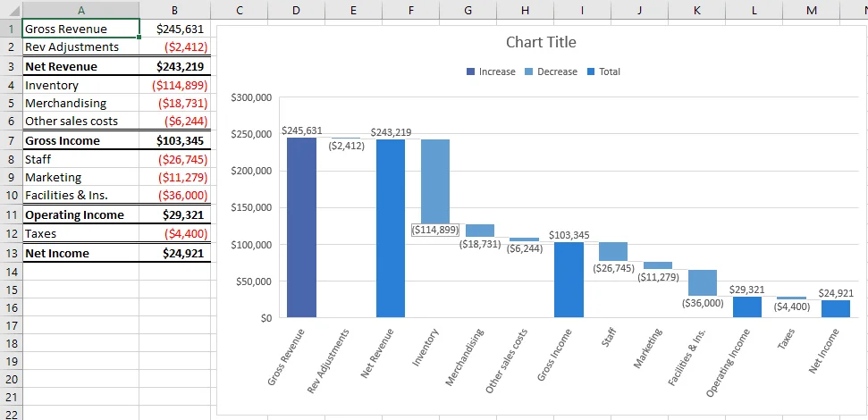This screenshot has height=420, width=868.
Task: Click the Taxes value cell ($4,400)
Action: 175,233
